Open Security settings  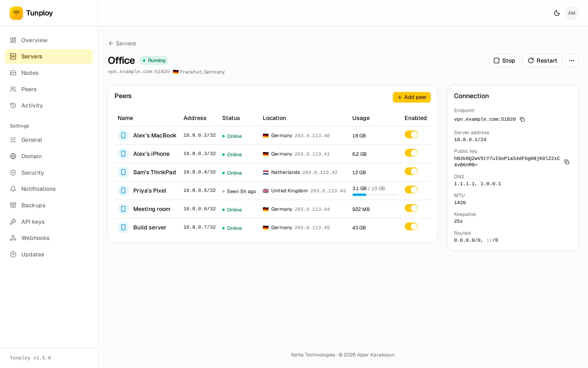coord(49,173)
